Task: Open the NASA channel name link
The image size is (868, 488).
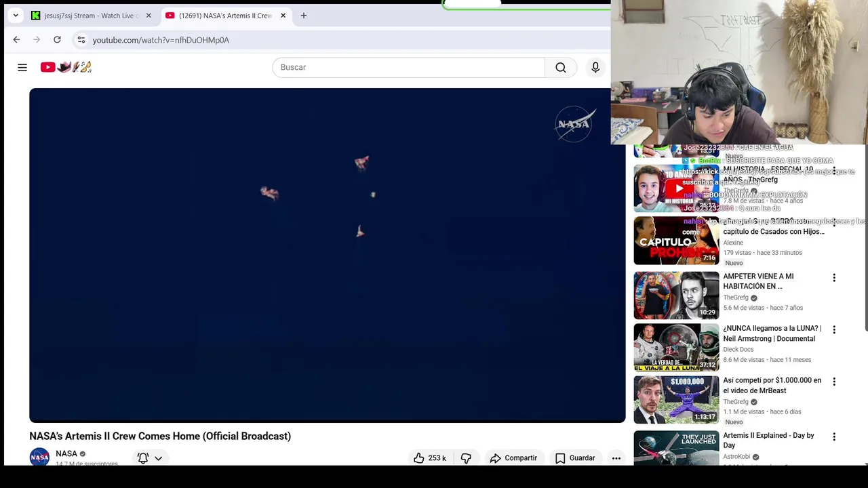Action: click(x=66, y=453)
